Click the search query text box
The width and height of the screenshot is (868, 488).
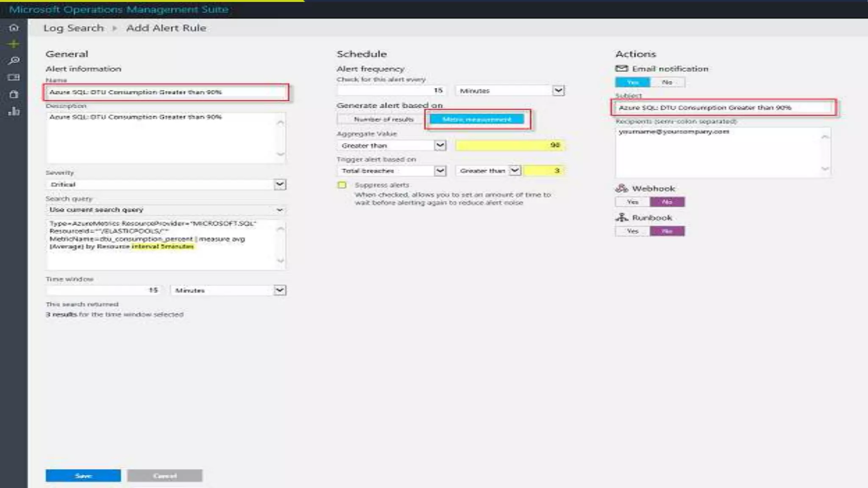pyautogui.click(x=166, y=244)
